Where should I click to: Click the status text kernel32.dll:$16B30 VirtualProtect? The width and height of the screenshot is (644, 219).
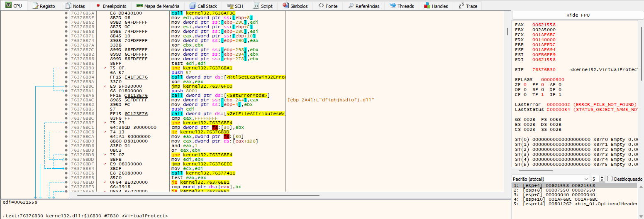(86, 216)
